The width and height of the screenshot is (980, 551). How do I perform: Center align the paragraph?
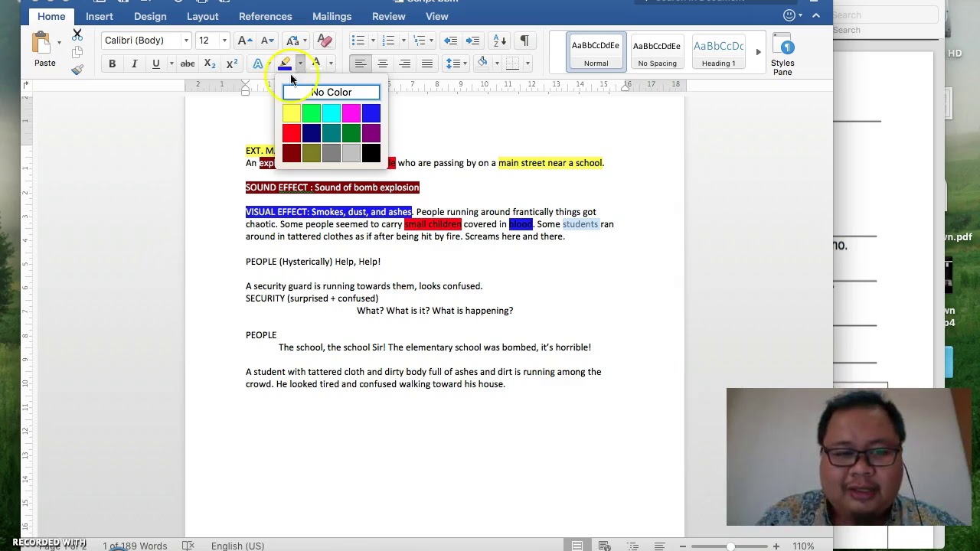[x=383, y=64]
